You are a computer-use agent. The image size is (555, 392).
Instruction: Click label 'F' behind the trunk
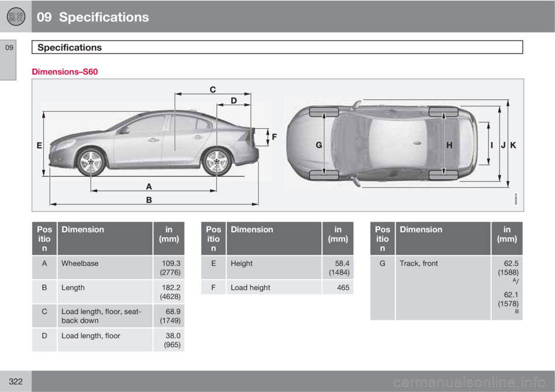tap(274, 136)
